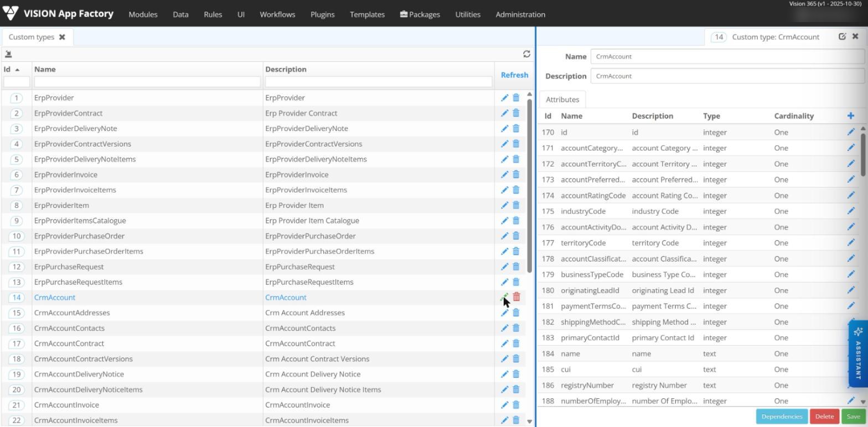Open the CrmAccount panel in new window icon
Viewport: 868px width, 427px height.
(842, 37)
